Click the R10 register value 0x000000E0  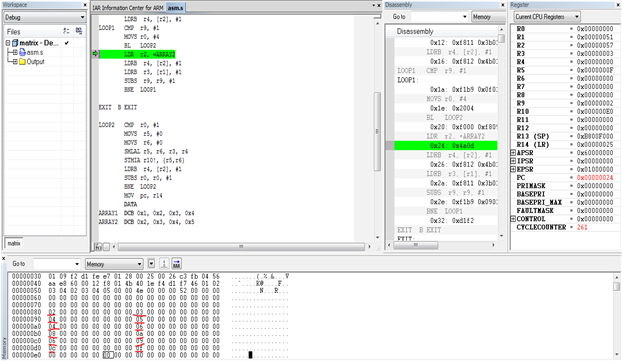pyautogui.click(x=595, y=111)
